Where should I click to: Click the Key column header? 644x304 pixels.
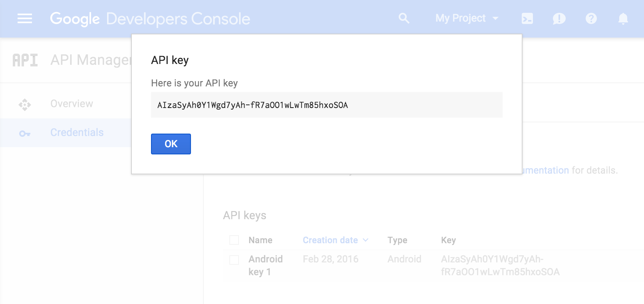click(x=448, y=240)
